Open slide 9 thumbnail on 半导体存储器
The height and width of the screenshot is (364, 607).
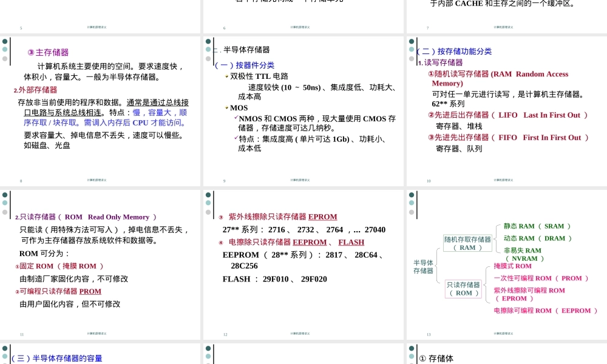coord(303,111)
